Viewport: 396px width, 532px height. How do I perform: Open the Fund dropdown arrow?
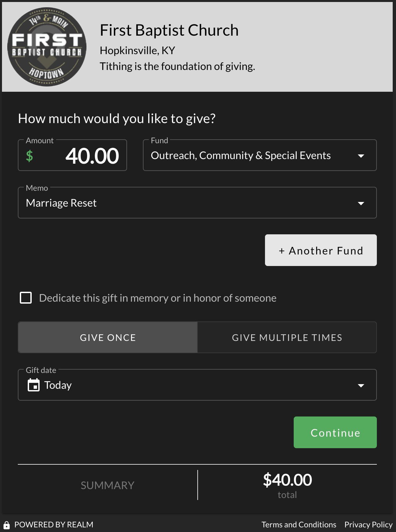361,156
